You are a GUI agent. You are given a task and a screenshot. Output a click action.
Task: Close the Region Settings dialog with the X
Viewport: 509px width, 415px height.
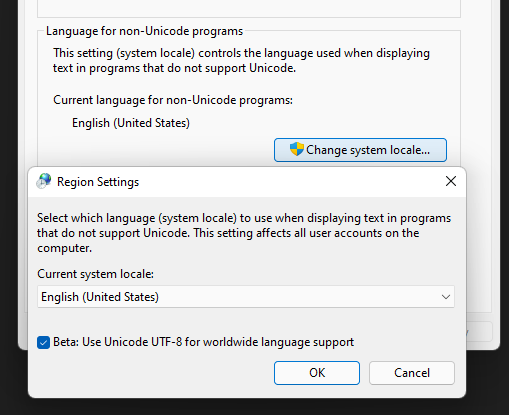pos(451,181)
